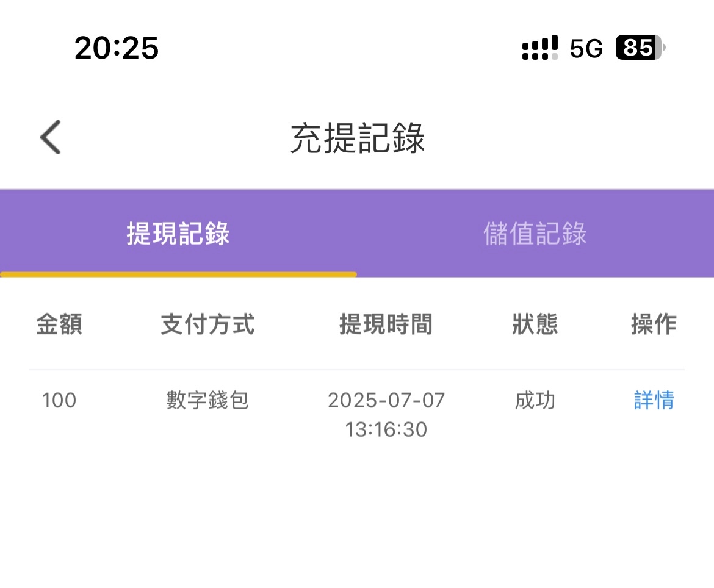The height and width of the screenshot is (588, 714).
Task: Tap the yellow active tab underline
Action: [x=178, y=275]
